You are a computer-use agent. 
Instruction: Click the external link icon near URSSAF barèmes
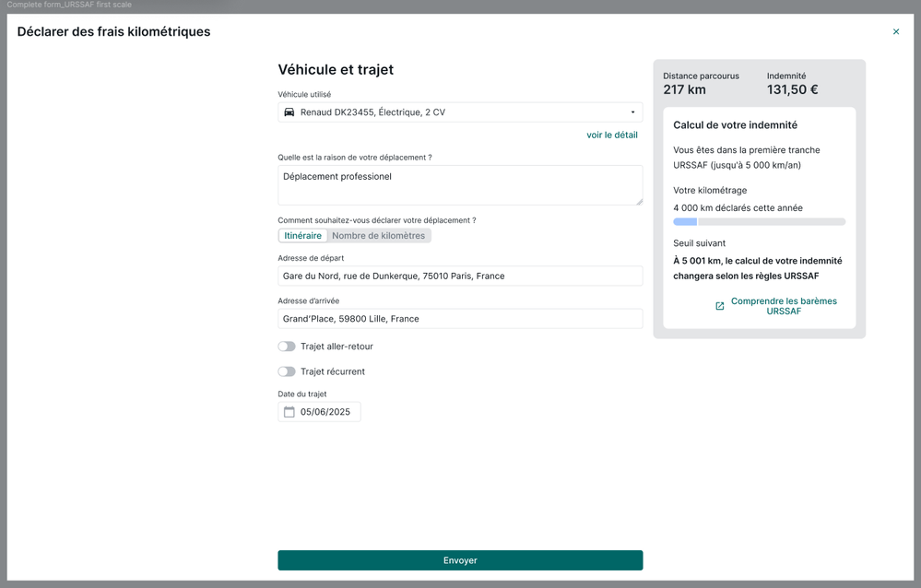[720, 306]
